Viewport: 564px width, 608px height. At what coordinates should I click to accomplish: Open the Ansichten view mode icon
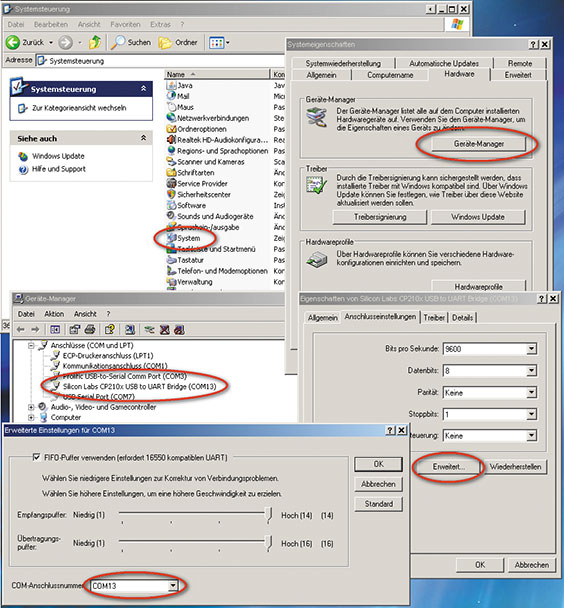pyautogui.click(x=217, y=43)
